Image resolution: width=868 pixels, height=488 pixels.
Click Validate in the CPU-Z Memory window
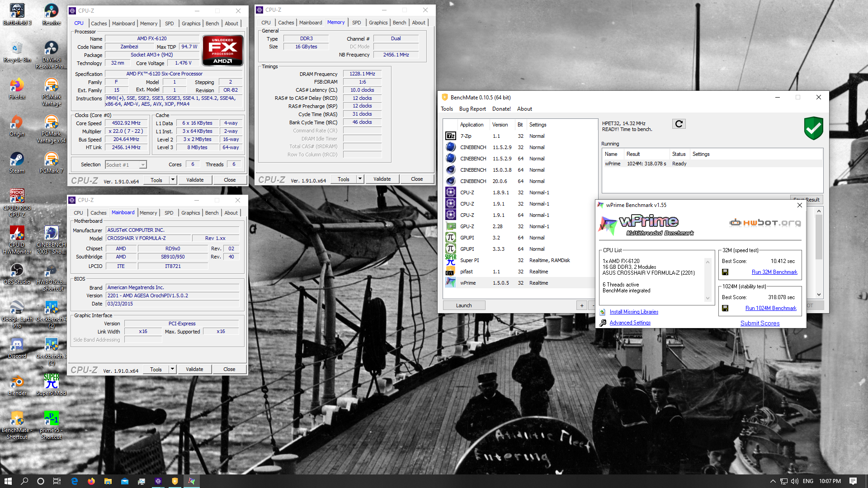pos(382,179)
